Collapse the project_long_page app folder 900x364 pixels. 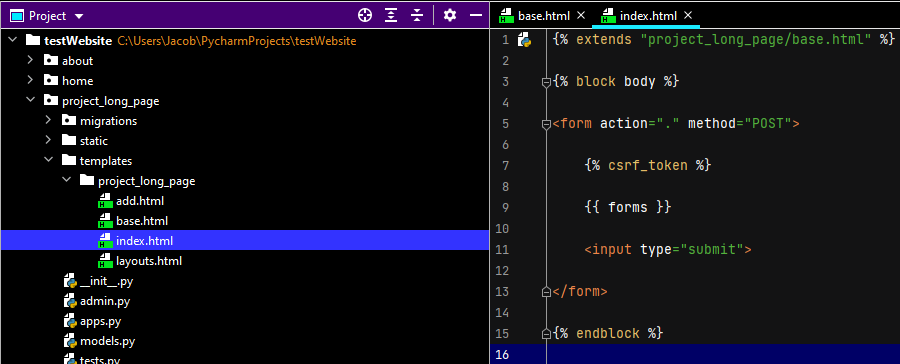pos(30,101)
